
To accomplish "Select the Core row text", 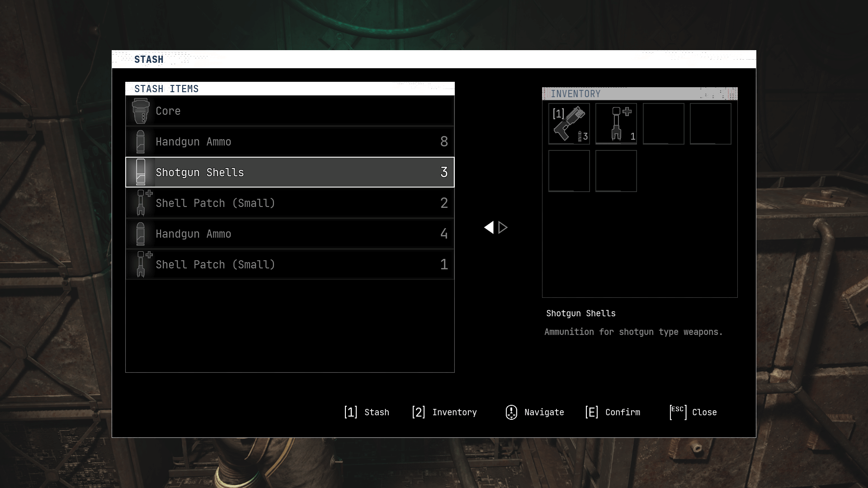I will 168,111.
